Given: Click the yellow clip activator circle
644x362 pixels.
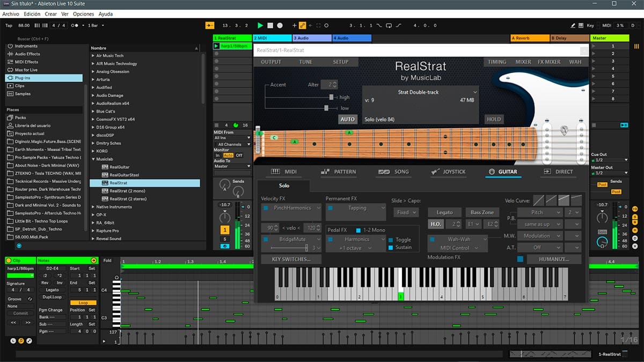Looking at the screenshot, I should click(9, 260).
